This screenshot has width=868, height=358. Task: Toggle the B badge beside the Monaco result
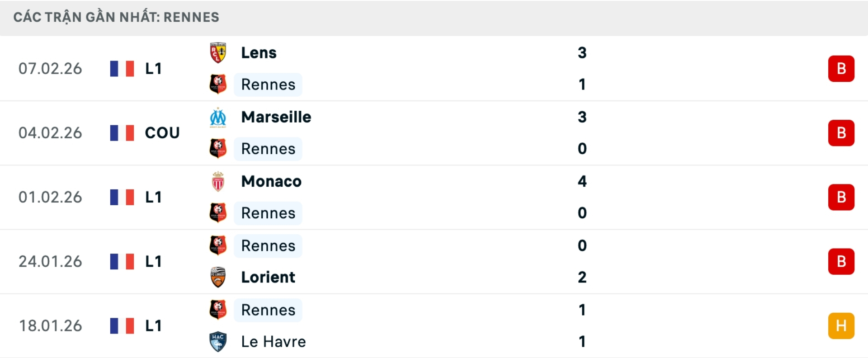coord(841,197)
